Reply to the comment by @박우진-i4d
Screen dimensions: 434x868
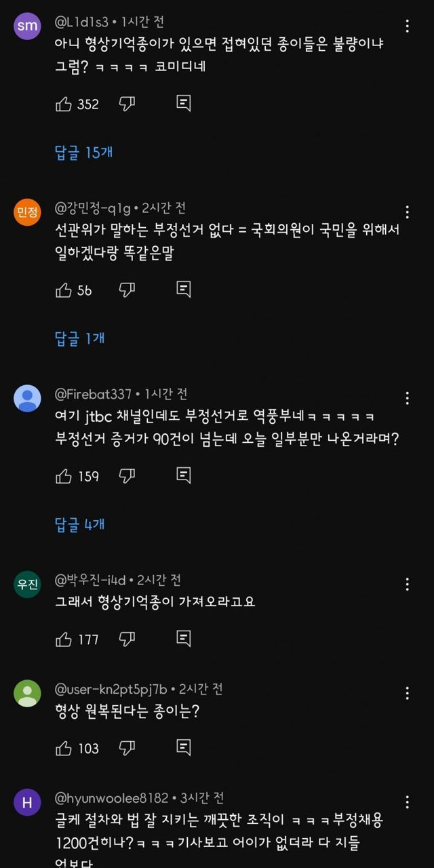tap(183, 639)
